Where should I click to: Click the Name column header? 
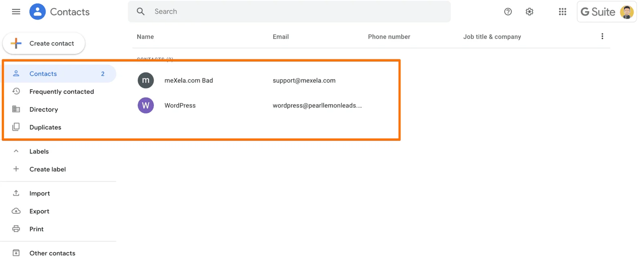pyautogui.click(x=145, y=37)
